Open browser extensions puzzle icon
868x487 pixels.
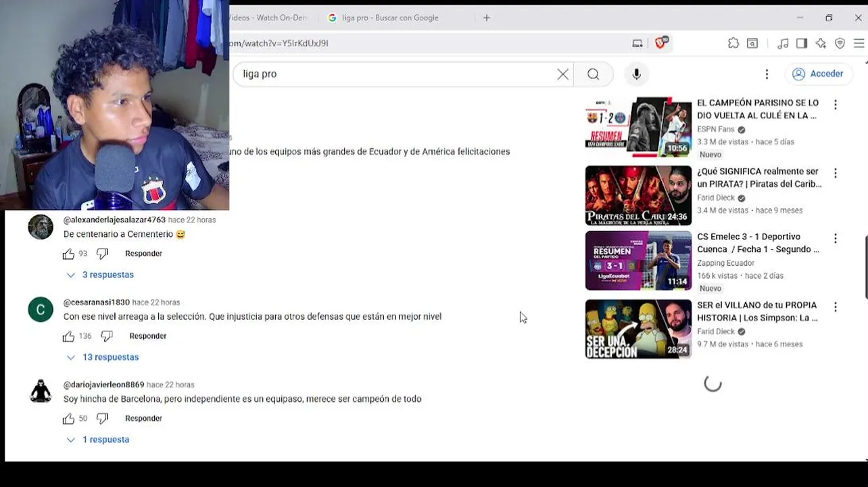click(x=733, y=43)
